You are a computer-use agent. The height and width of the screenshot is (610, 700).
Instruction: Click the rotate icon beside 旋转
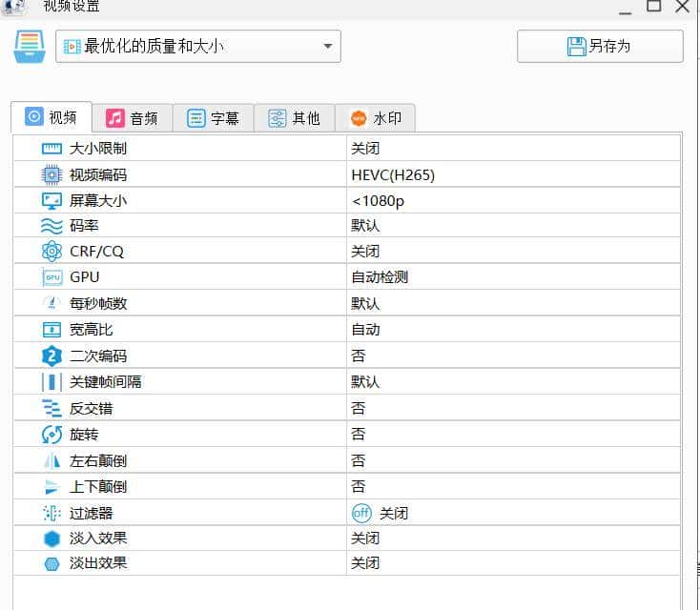(51, 435)
